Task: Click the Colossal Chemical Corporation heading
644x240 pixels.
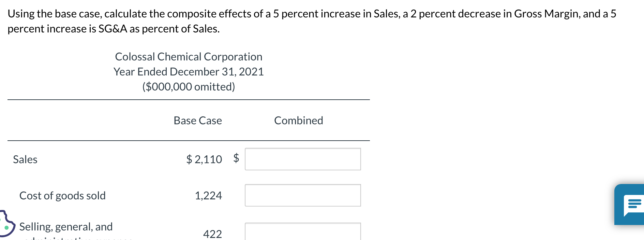Action: (189, 56)
